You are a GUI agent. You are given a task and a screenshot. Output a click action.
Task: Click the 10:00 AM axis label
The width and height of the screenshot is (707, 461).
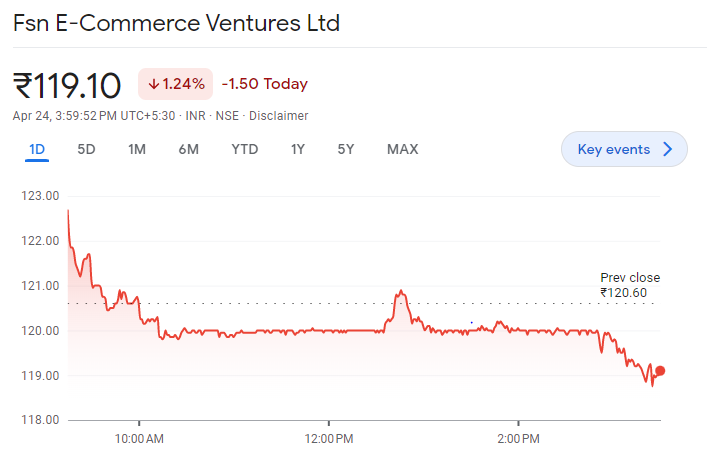pyautogui.click(x=139, y=438)
